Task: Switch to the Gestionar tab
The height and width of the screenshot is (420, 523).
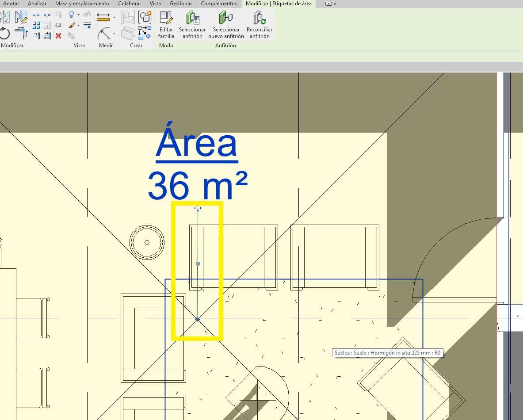Action: pyautogui.click(x=180, y=4)
